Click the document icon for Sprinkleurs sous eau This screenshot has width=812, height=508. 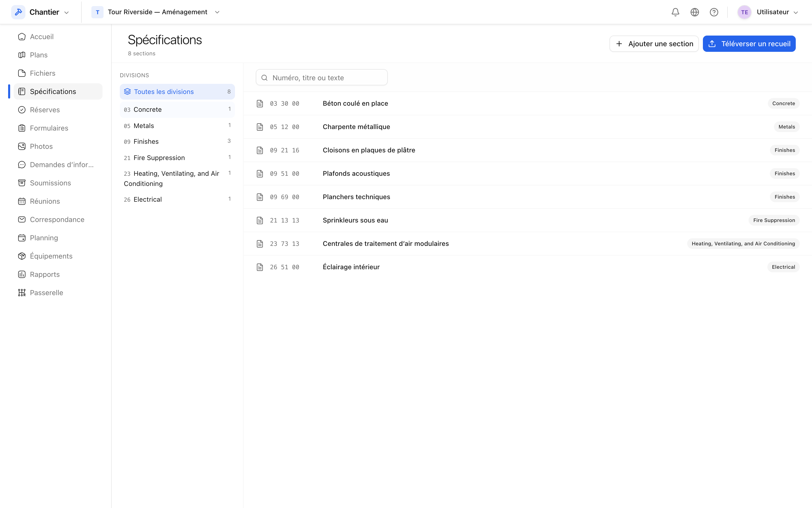[x=260, y=220]
